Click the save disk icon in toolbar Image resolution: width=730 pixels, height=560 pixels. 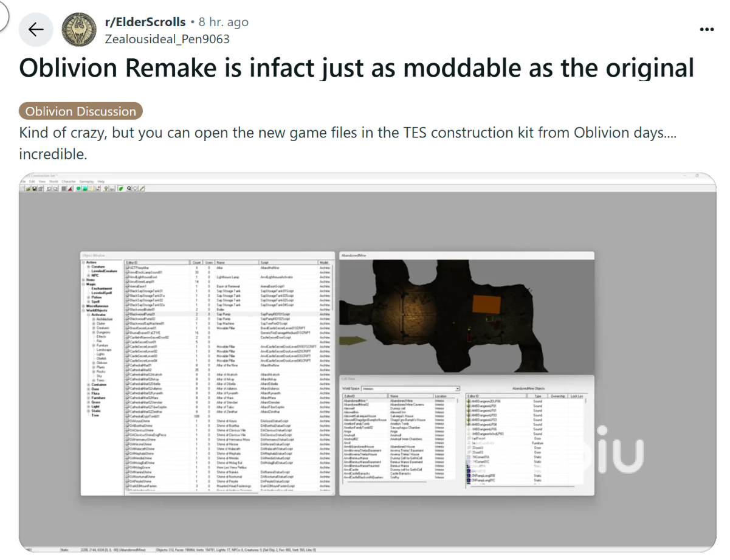[x=35, y=188]
